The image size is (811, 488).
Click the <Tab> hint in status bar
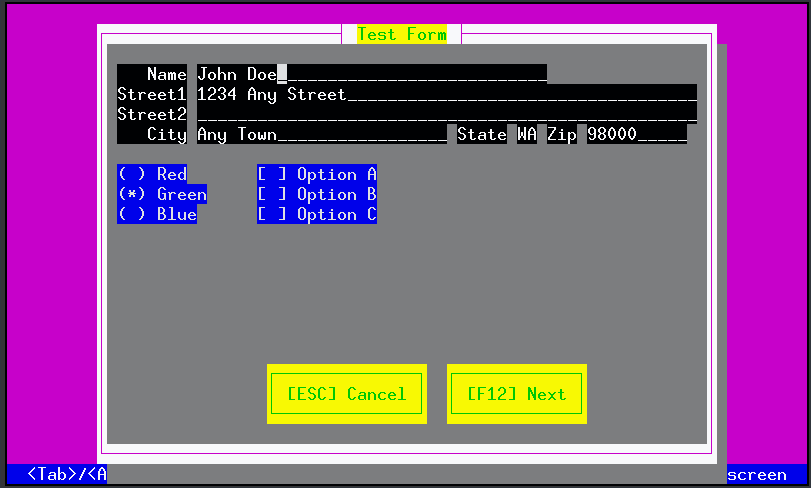click(52, 474)
